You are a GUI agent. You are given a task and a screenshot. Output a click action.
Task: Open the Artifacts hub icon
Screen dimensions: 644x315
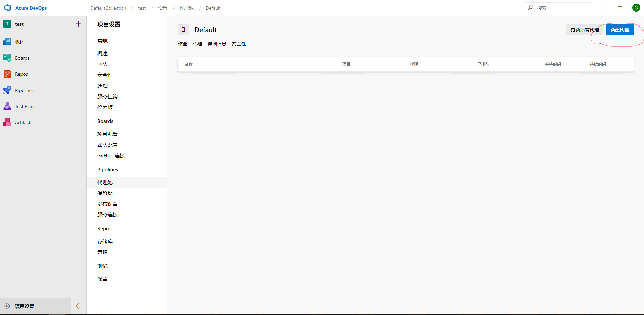tap(7, 122)
